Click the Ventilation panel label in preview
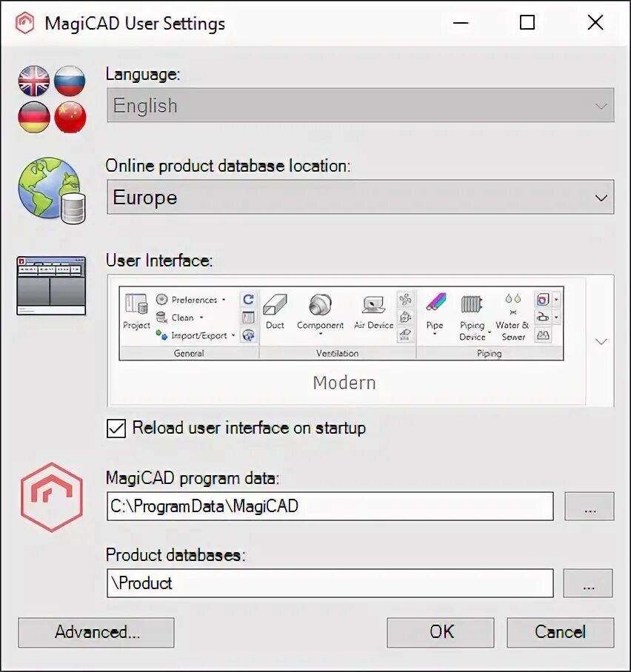631x672 pixels. (x=338, y=354)
